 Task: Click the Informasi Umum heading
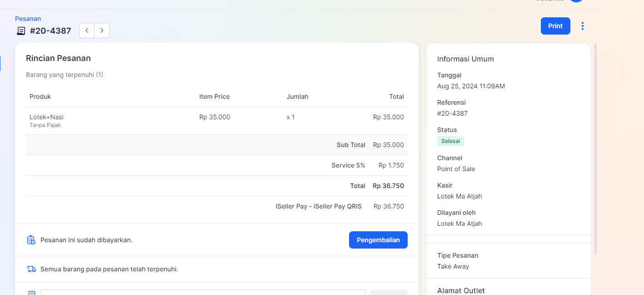pos(465,59)
